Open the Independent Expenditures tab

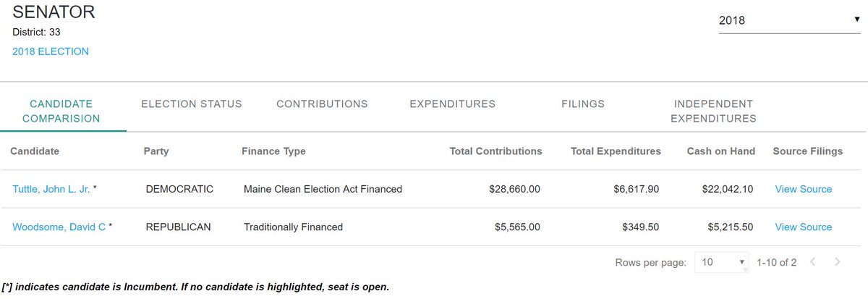pyautogui.click(x=713, y=111)
